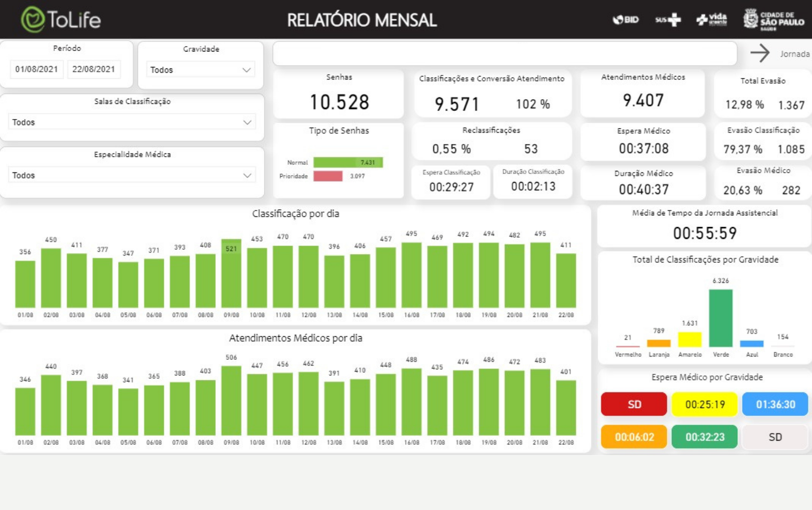Click the Verde bar in Gravidade chart
812x510 pixels.
pyautogui.click(x=721, y=318)
